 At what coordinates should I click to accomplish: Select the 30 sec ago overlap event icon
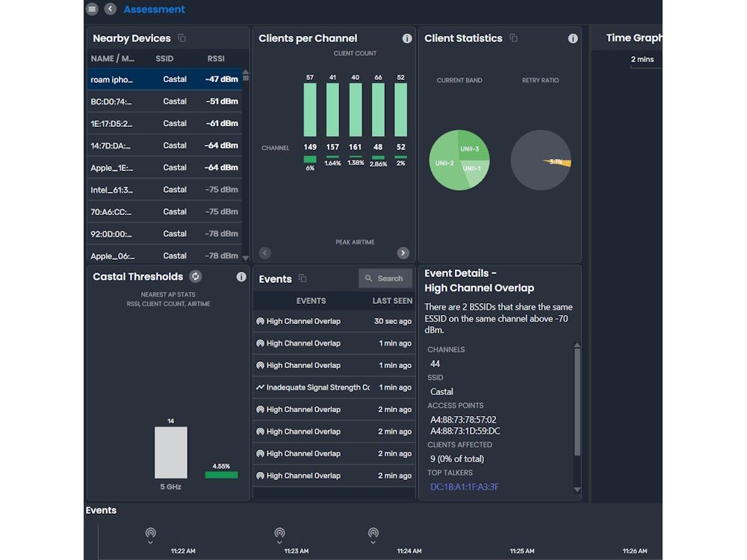[260, 321]
